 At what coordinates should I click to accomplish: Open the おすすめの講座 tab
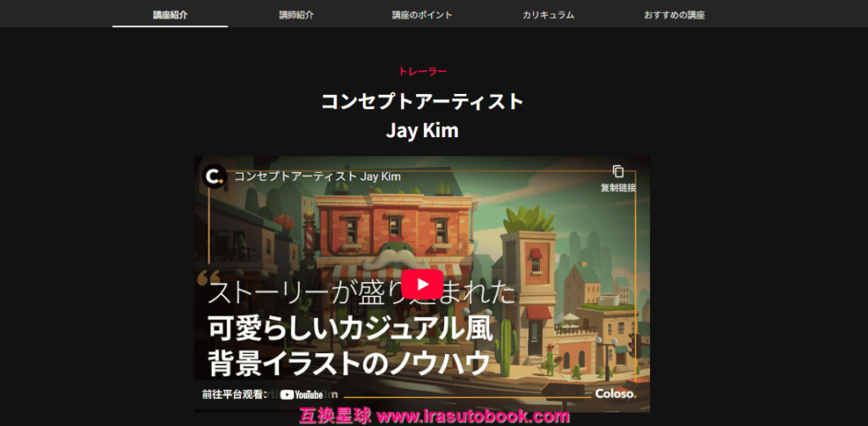tap(674, 14)
